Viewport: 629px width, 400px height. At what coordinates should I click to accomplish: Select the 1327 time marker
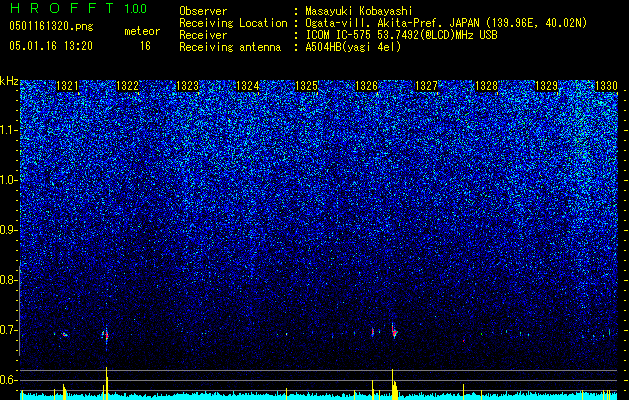coord(426,86)
